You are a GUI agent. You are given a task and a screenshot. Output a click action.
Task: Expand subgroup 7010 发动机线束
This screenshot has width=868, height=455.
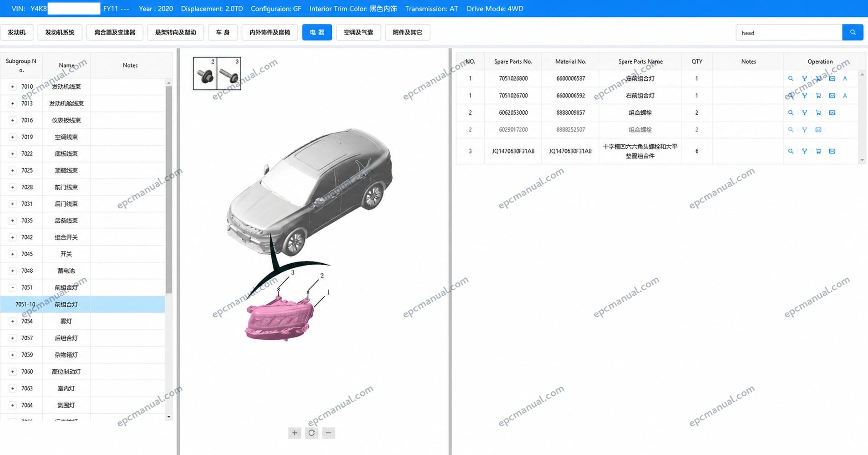(13, 87)
